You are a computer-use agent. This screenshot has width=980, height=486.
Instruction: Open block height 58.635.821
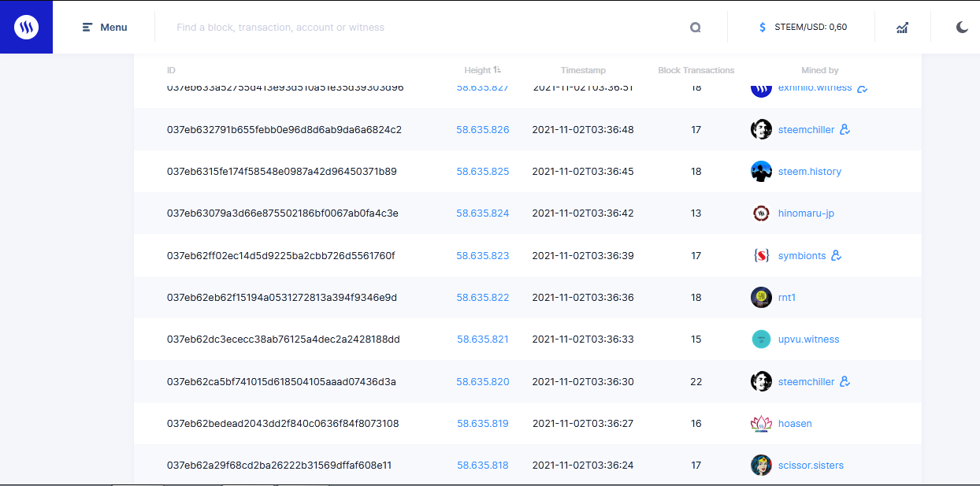click(483, 339)
